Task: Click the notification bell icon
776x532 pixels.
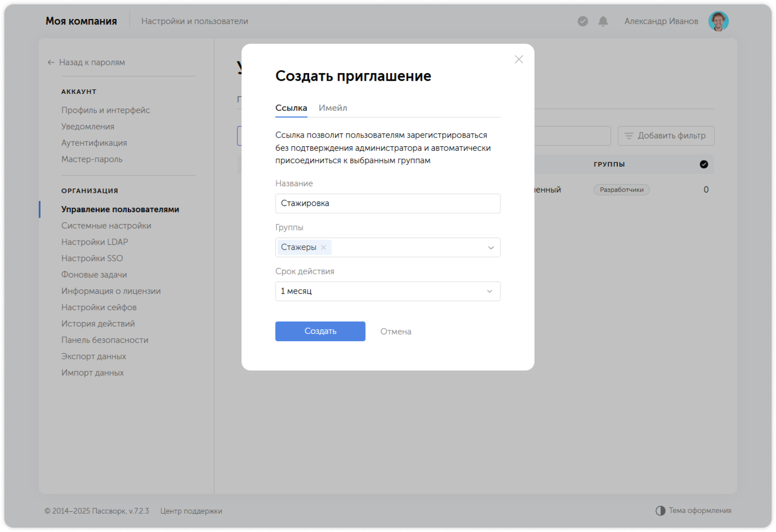Action: (603, 22)
